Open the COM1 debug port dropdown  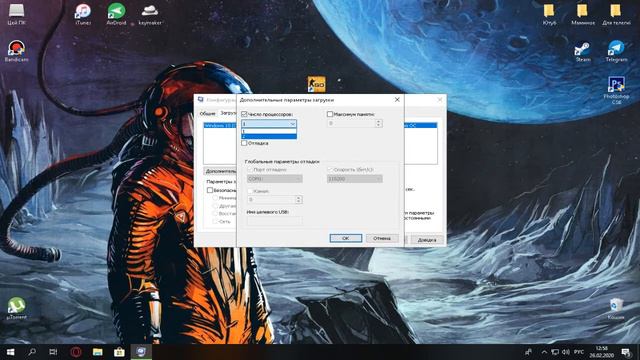pyautogui.click(x=275, y=179)
